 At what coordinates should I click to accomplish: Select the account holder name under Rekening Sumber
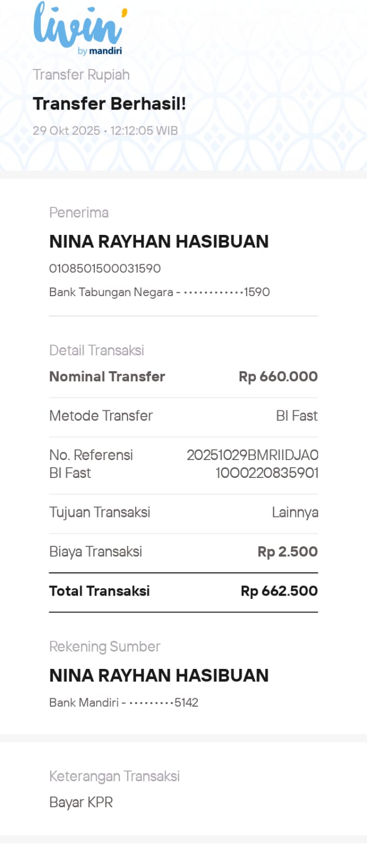point(159,675)
